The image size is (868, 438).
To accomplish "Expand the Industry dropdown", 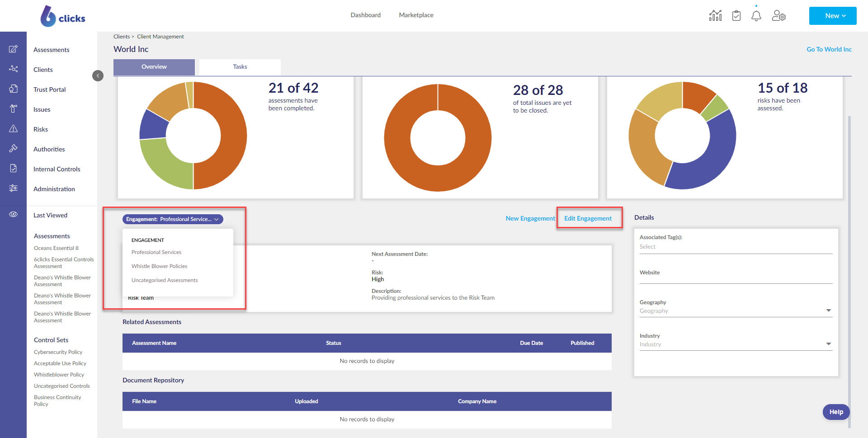I will pos(736,344).
